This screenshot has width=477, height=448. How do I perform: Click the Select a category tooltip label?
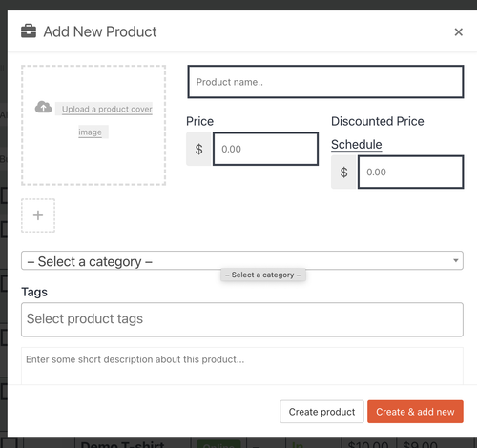tap(263, 275)
